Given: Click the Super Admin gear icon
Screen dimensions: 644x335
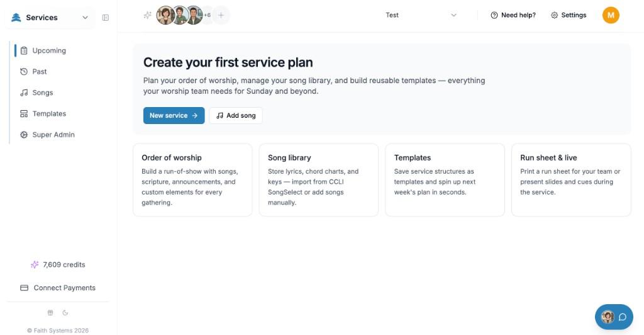Looking at the screenshot, I should pos(24,134).
